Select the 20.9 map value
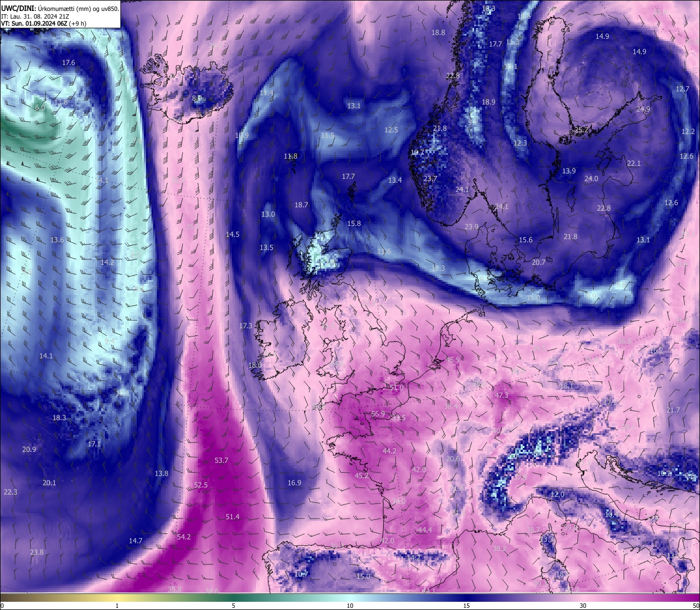Viewport: 700px width, 610px height. (x=29, y=450)
